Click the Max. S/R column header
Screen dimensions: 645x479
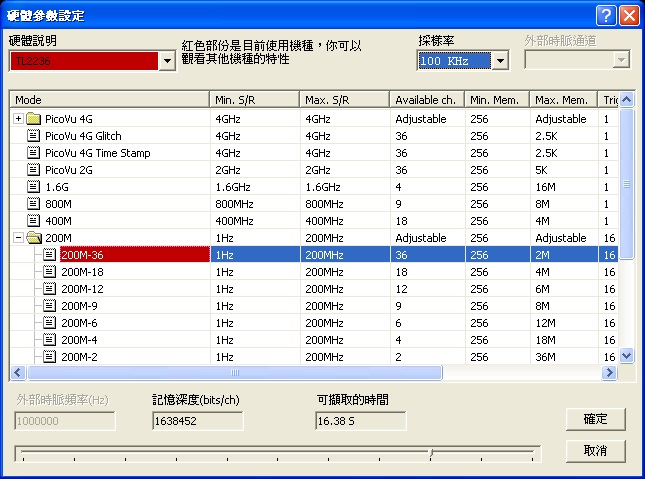[x=345, y=100]
